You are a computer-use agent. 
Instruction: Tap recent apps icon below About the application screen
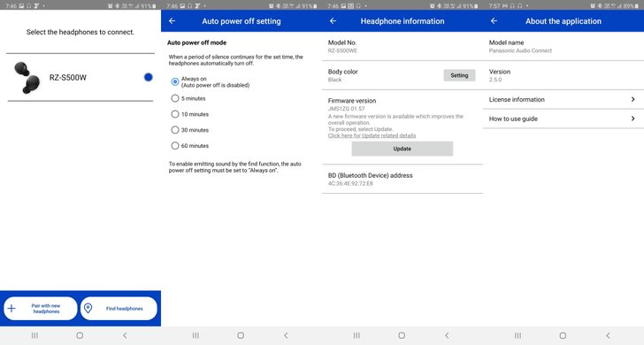(517, 335)
